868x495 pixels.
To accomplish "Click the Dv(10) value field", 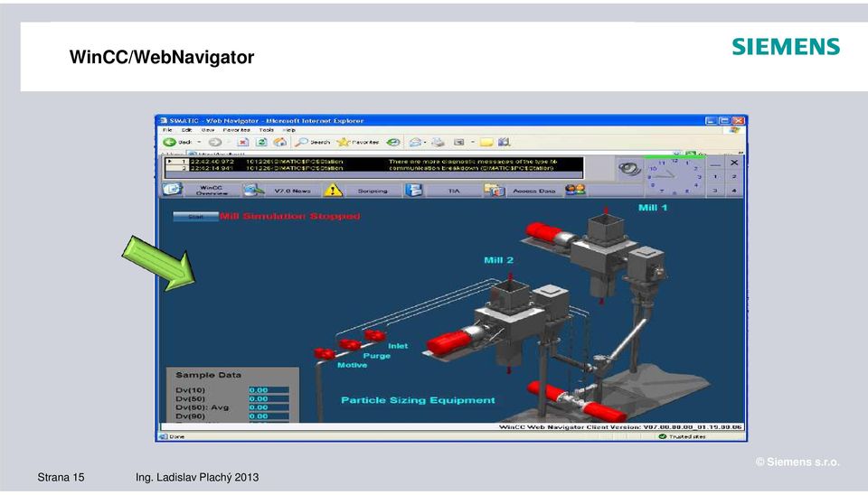I will 269,390.
